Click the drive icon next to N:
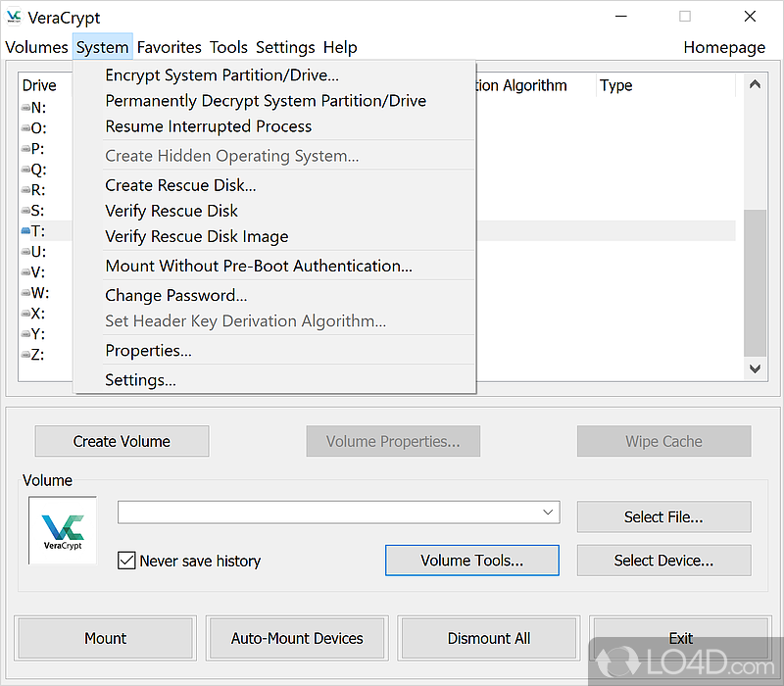Screen dimensions: 784x686 (25, 108)
